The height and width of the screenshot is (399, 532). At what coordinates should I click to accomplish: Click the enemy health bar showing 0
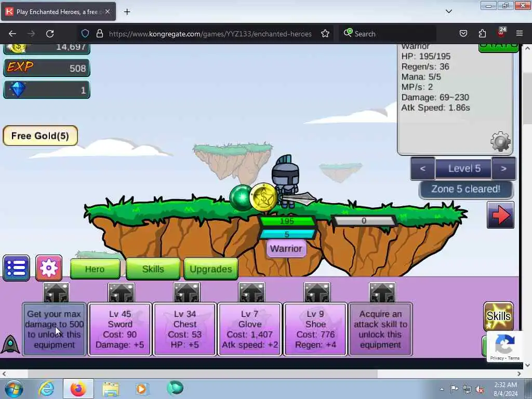pyautogui.click(x=363, y=221)
